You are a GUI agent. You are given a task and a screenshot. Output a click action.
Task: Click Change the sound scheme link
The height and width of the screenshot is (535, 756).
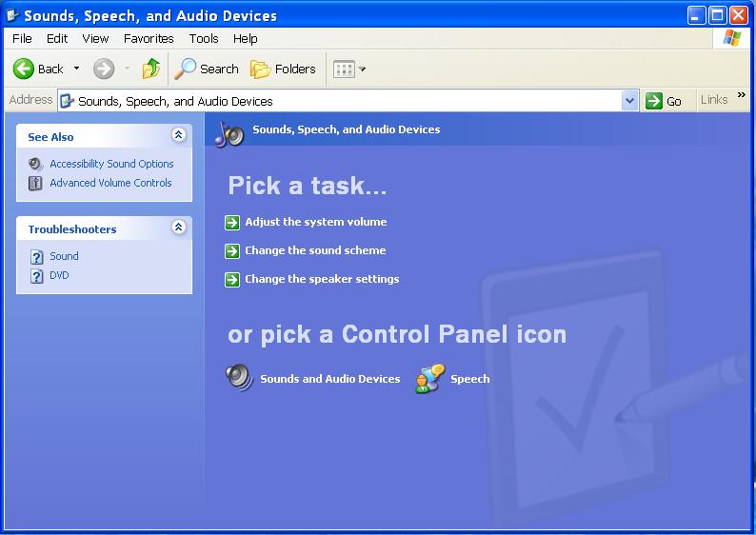315,250
